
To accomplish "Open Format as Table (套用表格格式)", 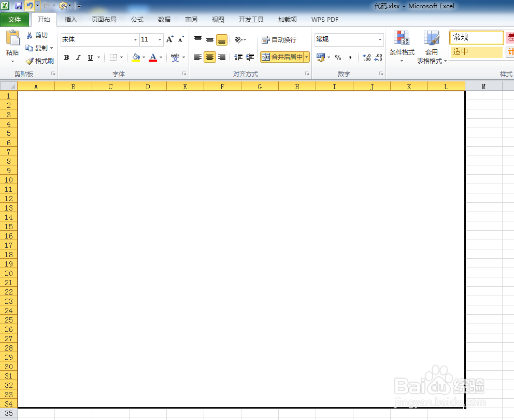I will 432,47.
